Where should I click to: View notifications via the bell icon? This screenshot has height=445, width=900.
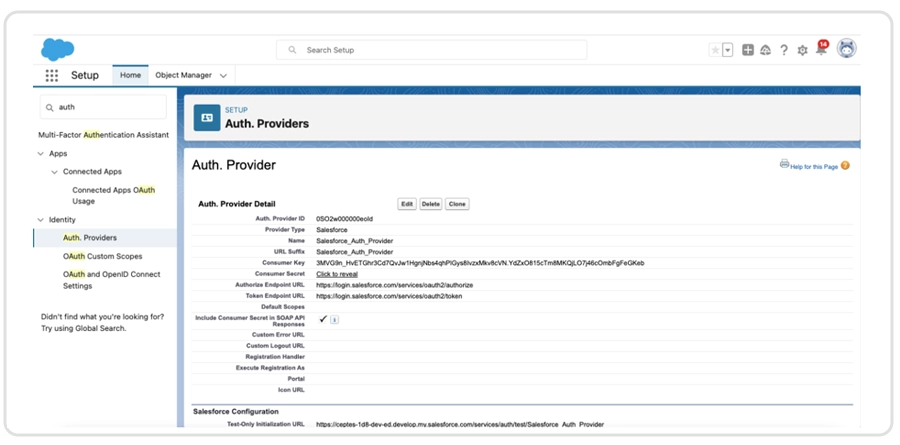(x=821, y=50)
